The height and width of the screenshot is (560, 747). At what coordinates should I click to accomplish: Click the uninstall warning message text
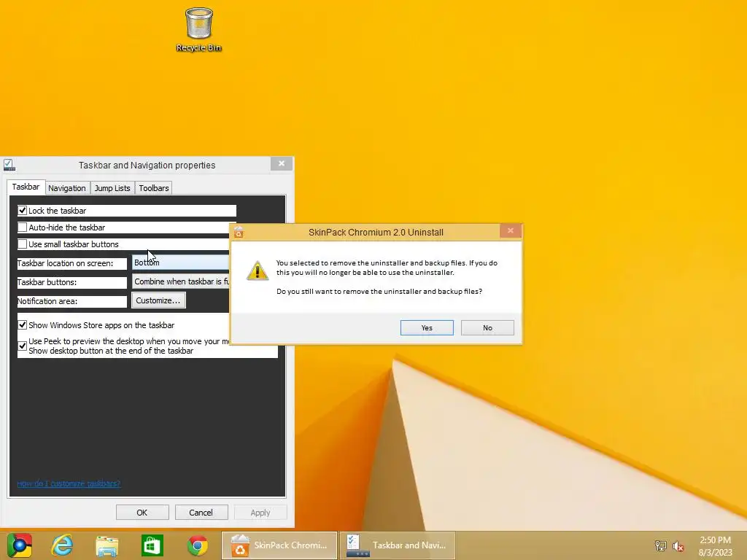click(x=387, y=268)
